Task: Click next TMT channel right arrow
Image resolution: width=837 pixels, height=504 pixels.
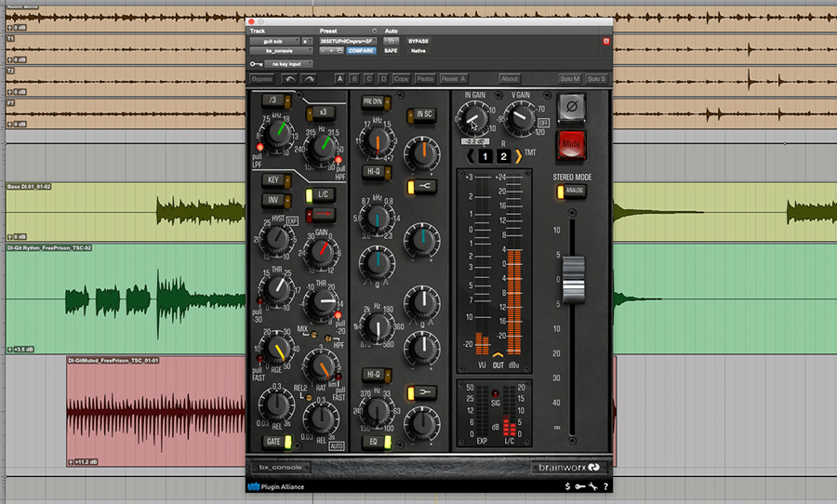Action: coord(518,156)
